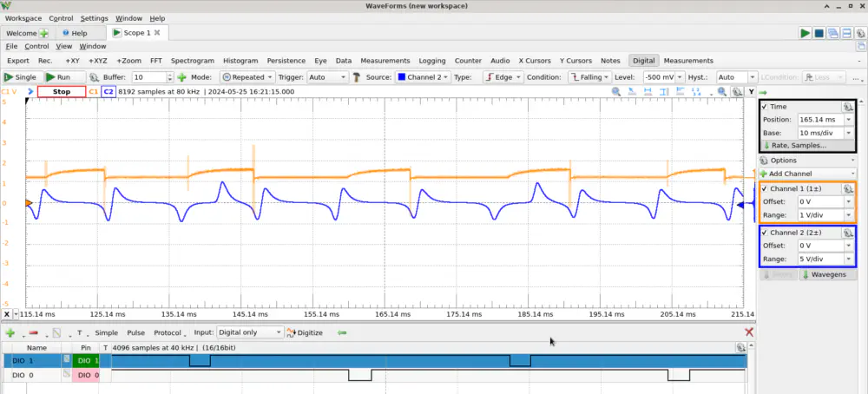The height and width of the screenshot is (394, 868).
Task: Click the second magnifier near plot gear
Action: (x=722, y=92)
